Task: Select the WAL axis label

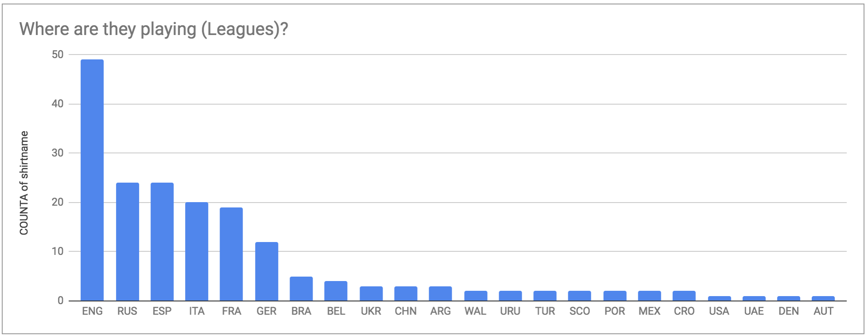Action: click(475, 311)
